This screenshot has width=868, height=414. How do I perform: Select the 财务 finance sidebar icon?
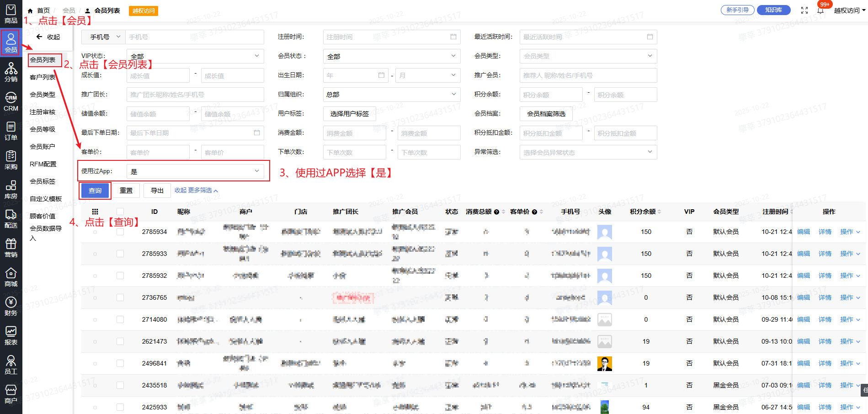pos(11,306)
